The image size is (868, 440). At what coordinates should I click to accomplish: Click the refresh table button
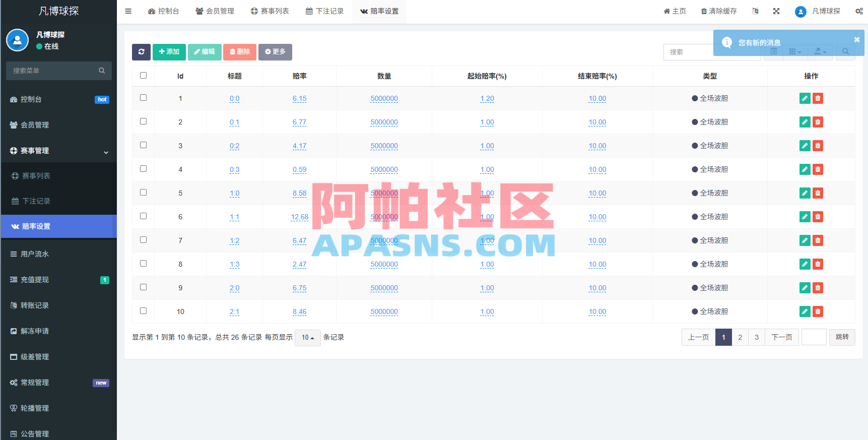[x=141, y=52]
